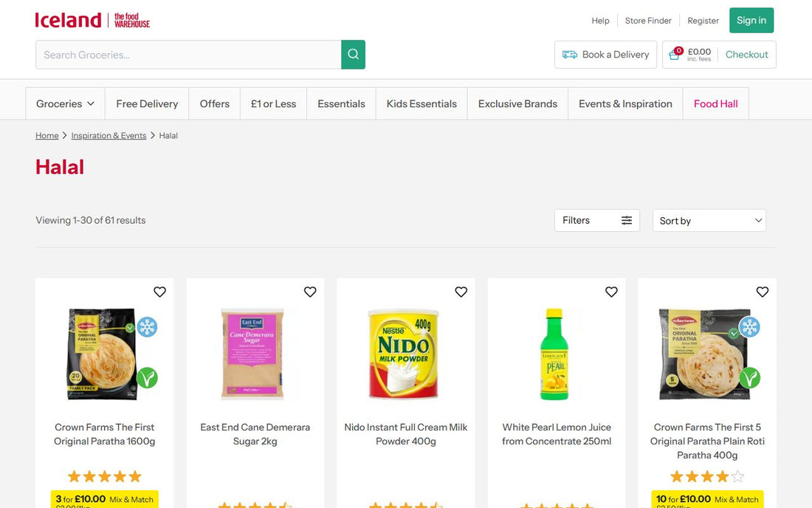Screen dimensions: 812x508
Task: Click The Food Warehouse logo
Action: (131, 20)
